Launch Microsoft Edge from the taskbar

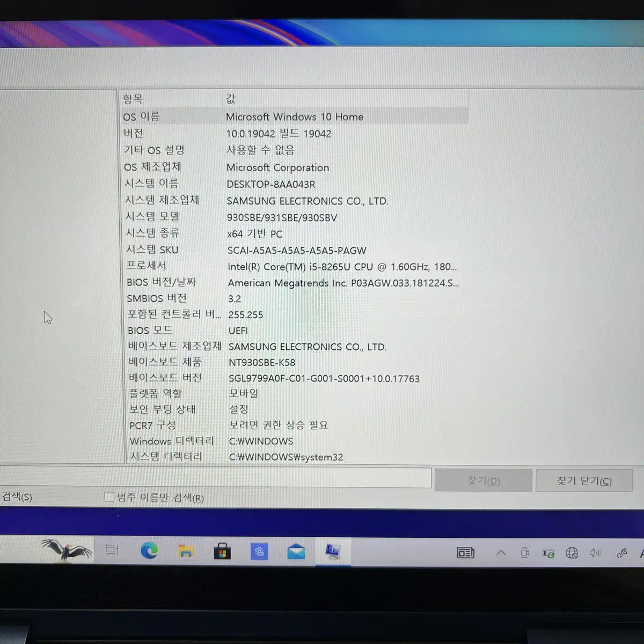coord(149,551)
